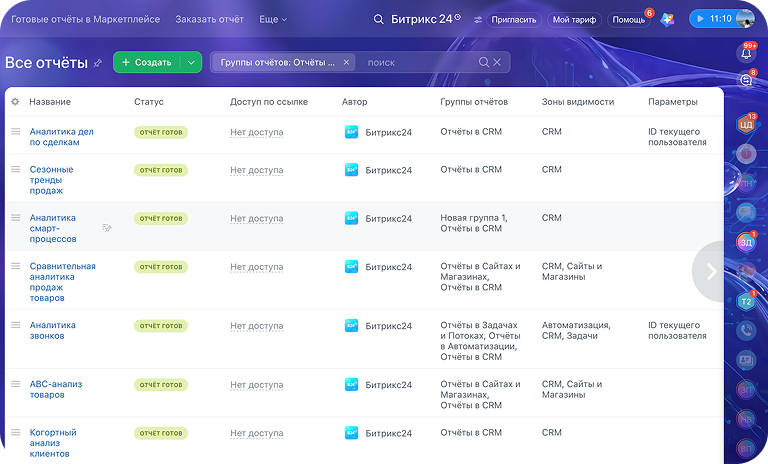Open report Когортный анализ клиентов
768x464 pixels.
pyautogui.click(x=53, y=443)
